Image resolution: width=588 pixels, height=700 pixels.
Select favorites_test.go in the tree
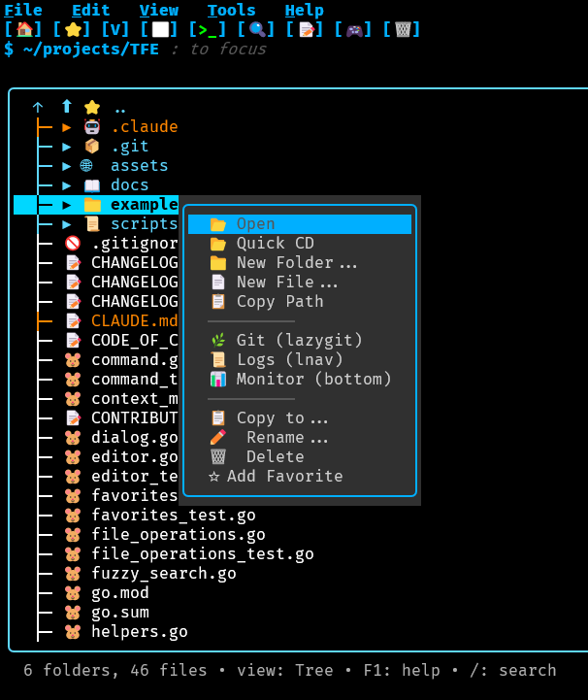(174, 516)
